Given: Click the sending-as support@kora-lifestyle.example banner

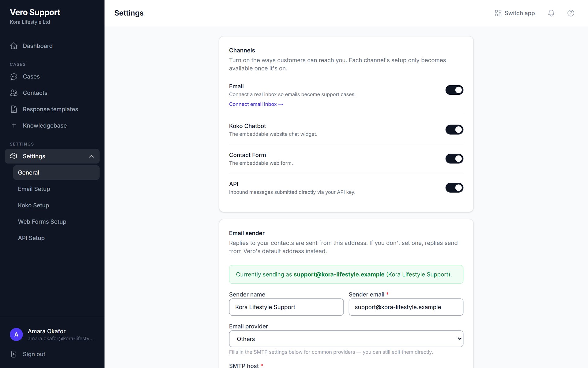Looking at the screenshot, I should pyautogui.click(x=346, y=274).
